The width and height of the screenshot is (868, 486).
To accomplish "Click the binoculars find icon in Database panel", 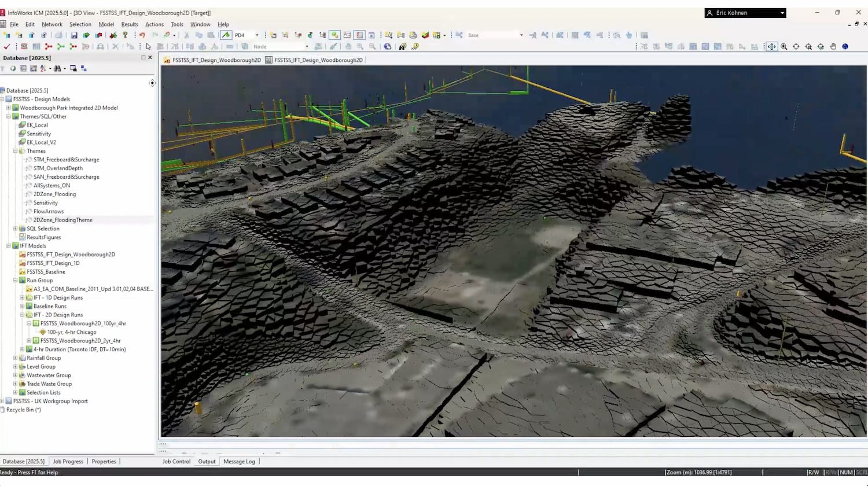I will pos(57,68).
